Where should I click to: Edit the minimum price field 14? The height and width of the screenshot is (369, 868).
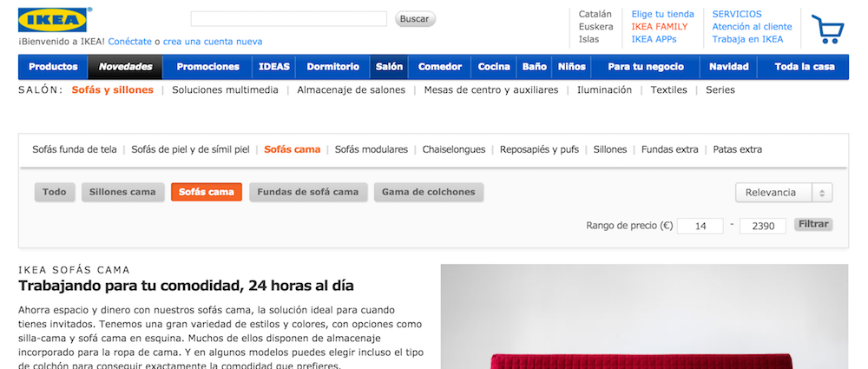(700, 226)
